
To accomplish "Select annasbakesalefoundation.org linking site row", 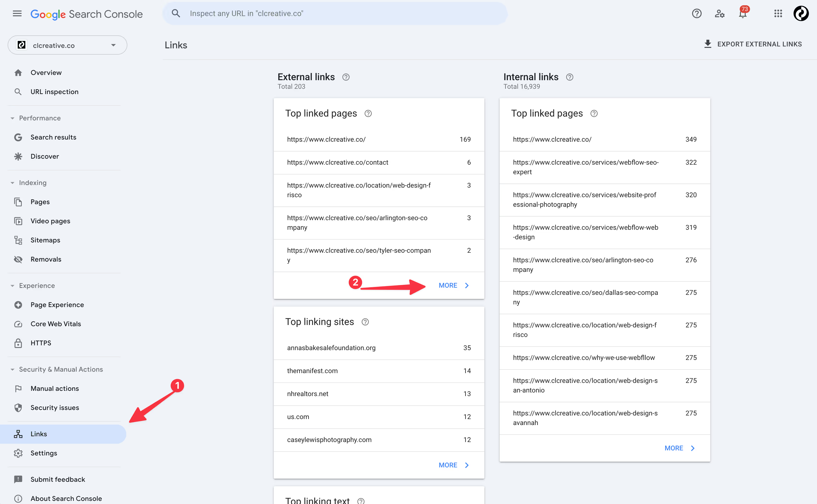I will [379, 348].
